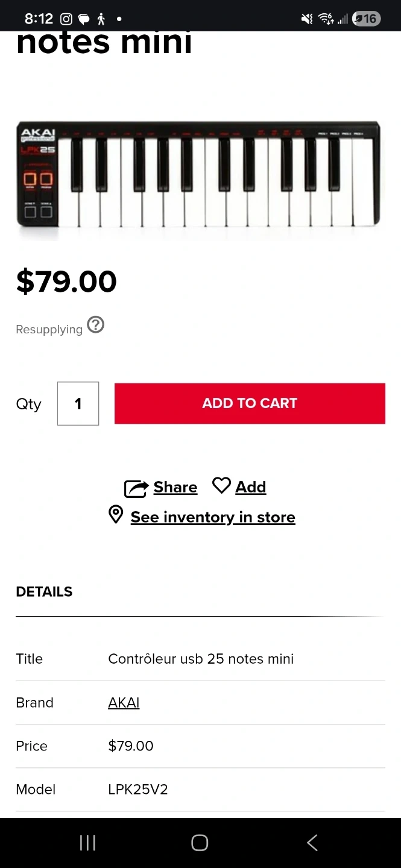The width and height of the screenshot is (401, 868).
Task: Tap the wishlist heart icon
Action: coord(221,485)
